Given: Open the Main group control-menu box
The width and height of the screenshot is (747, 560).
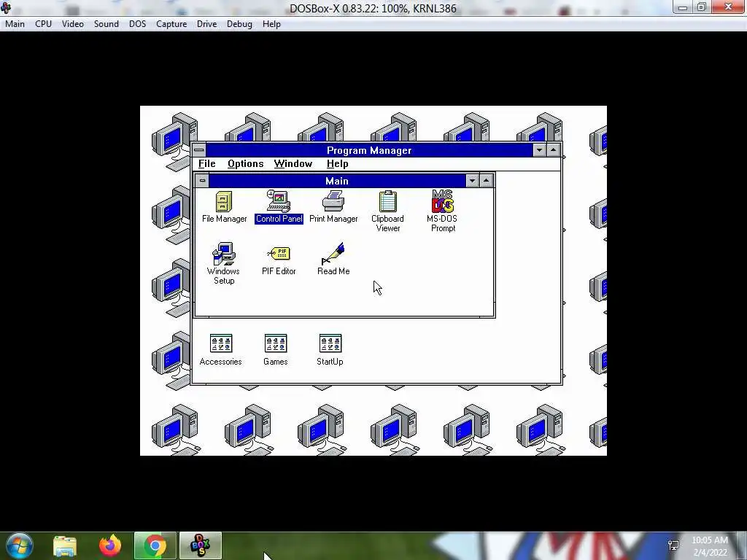Looking at the screenshot, I should coord(203,181).
